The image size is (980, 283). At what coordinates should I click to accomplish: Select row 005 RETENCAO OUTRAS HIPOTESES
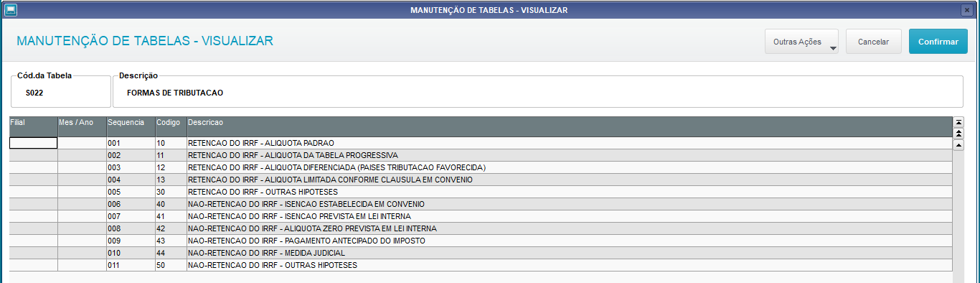(481, 192)
